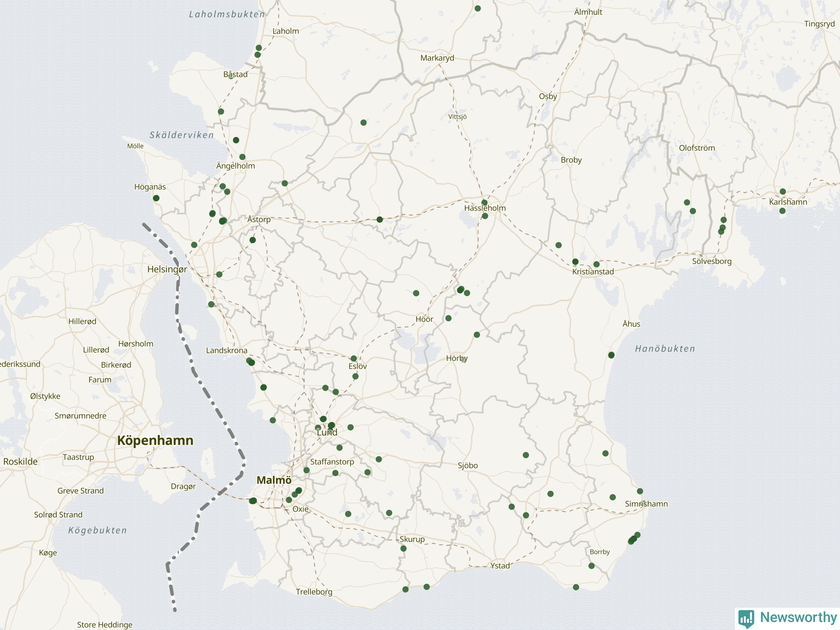
Task: Click the Ängelholm label
Action: click(x=236, y=166)
